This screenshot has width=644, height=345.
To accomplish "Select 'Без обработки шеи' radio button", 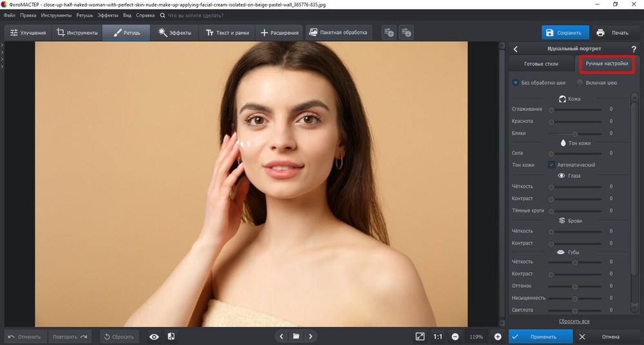I will click(x=516, y=82).
